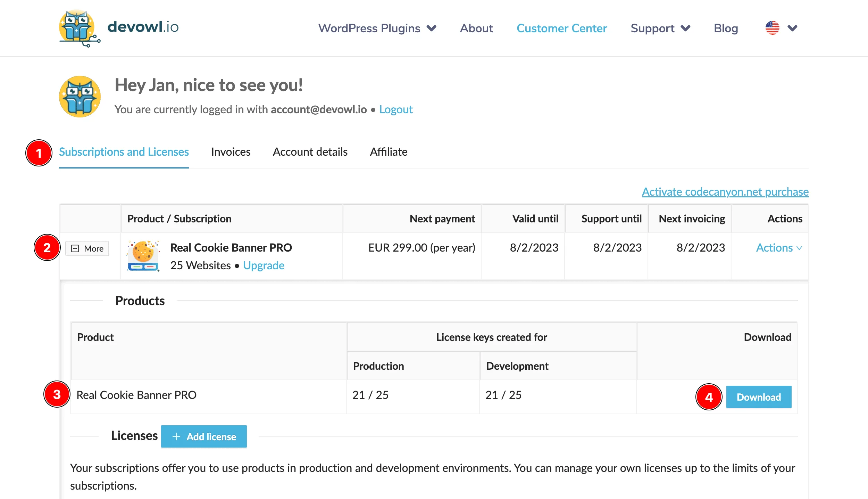Image resolution: width=868 pixels, height=499 pixels.
Task: Click the red step 3 marker
Action: pyautogui.click(x=57, y=394)
